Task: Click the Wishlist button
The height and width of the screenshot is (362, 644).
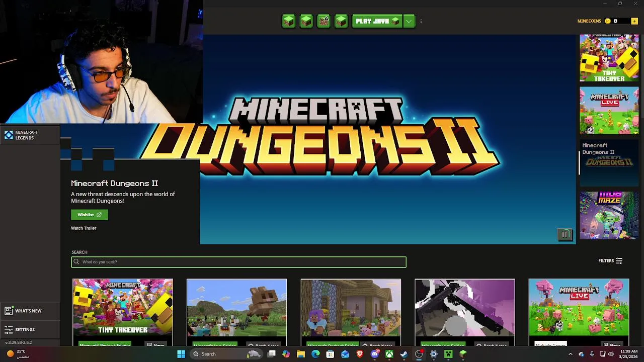Action: (89, 215)
